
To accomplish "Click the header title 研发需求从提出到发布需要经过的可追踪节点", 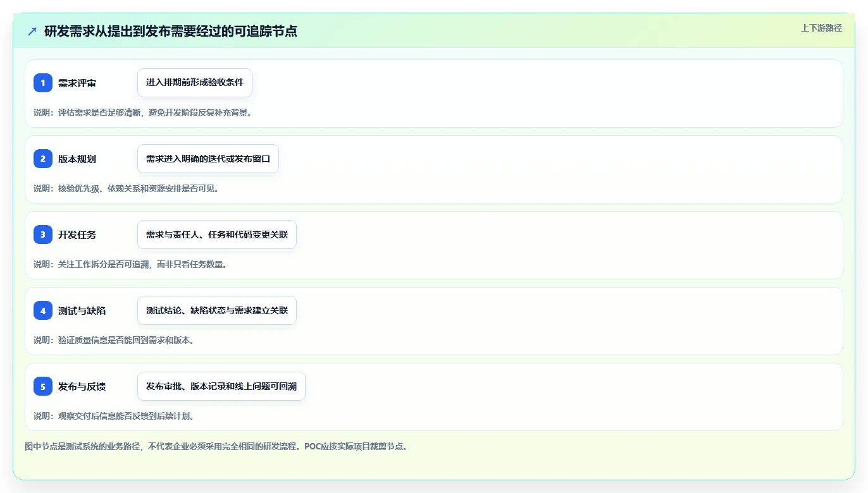I will coord(171,31).
